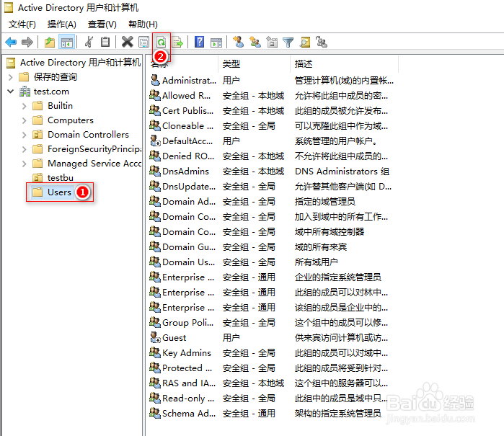Open the 帮助(H) menu

[x=143, y=24]
